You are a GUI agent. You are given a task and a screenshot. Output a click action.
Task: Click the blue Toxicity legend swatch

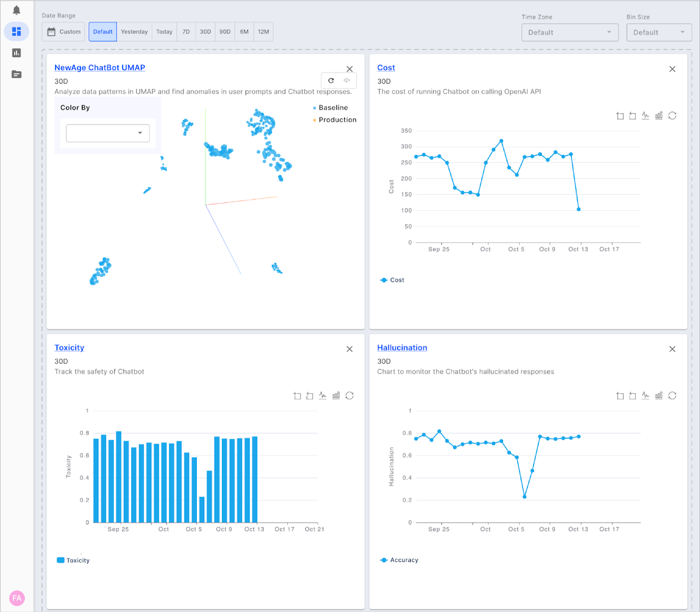(60, 560)
